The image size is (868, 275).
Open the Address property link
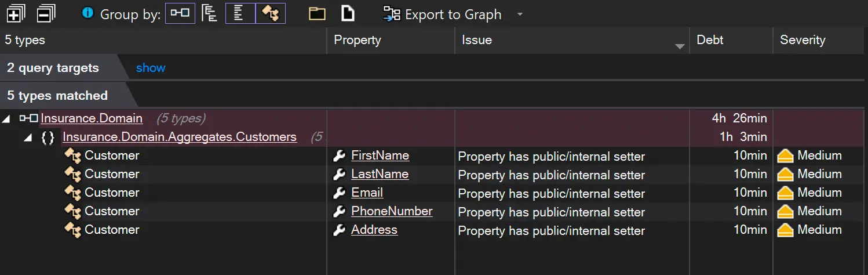point(374,230)
